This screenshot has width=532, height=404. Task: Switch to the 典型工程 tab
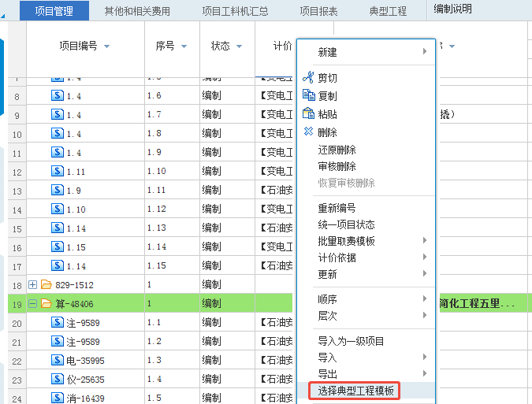[x=388, y=11]
